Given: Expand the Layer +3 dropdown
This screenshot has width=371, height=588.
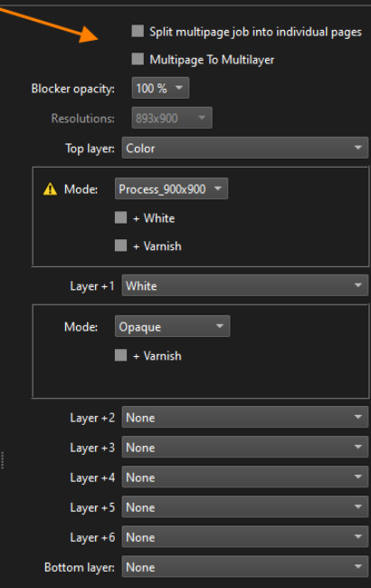Looking at the screenshot, I should (245, 447).
